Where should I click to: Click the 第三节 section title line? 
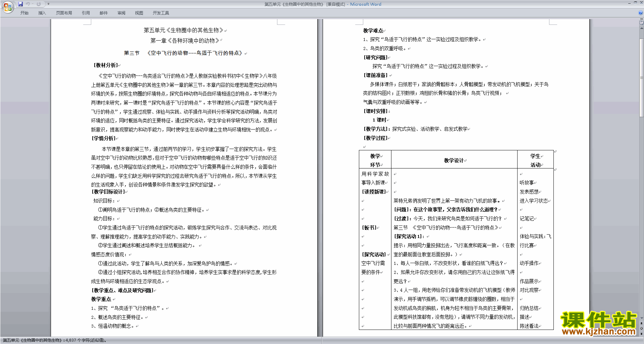point(183,53)
